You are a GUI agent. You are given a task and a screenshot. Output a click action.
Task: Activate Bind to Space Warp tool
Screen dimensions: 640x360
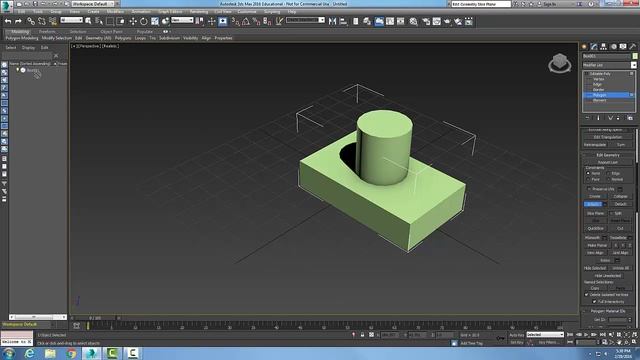click(x=53, y=21)
